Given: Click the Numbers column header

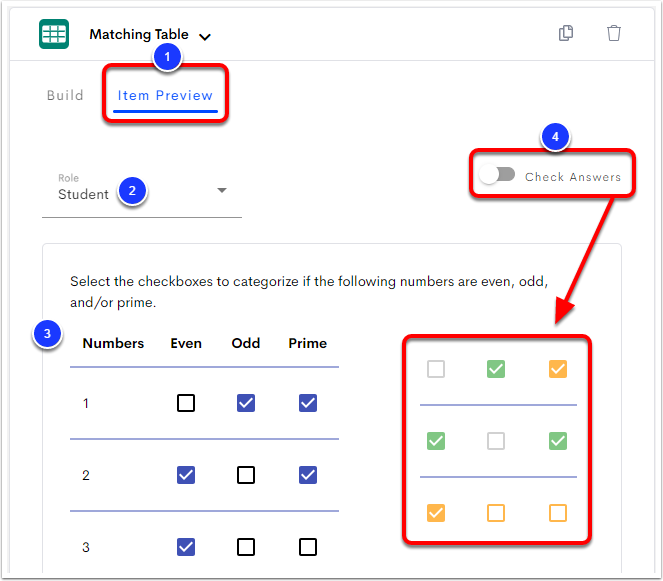Looking at the screenshot, I should (113, 343).
